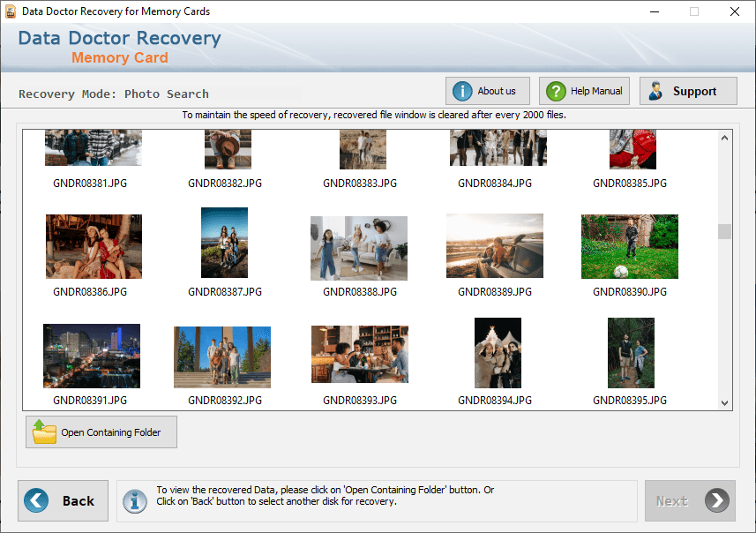
Task: Select GNDR08388.JPG dancing photo thumbnail
Action: click(x=359, y=248)
